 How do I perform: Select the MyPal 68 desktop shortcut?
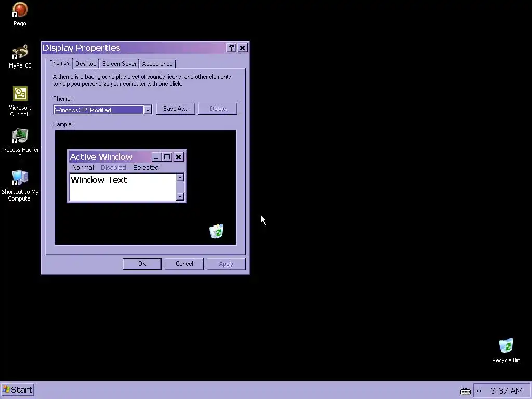(x=20, y=56)
